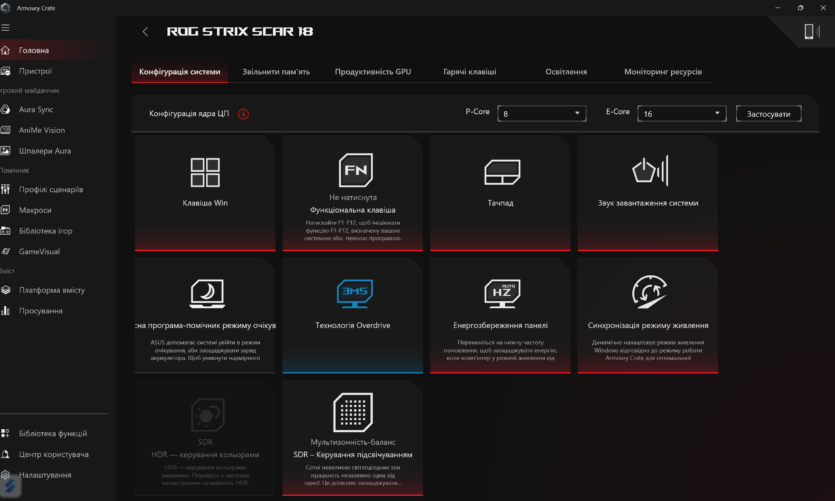Switch to Продуктивність GPU tab
The width and height of the screenshot is (835, 501).
click(373, 72)
